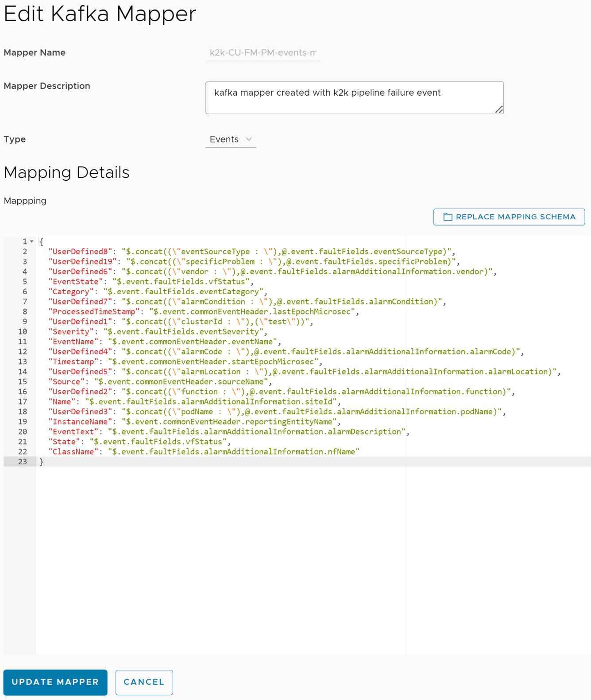
Task: Click the Mappping label above the editor
Action: tap(25, 201)
